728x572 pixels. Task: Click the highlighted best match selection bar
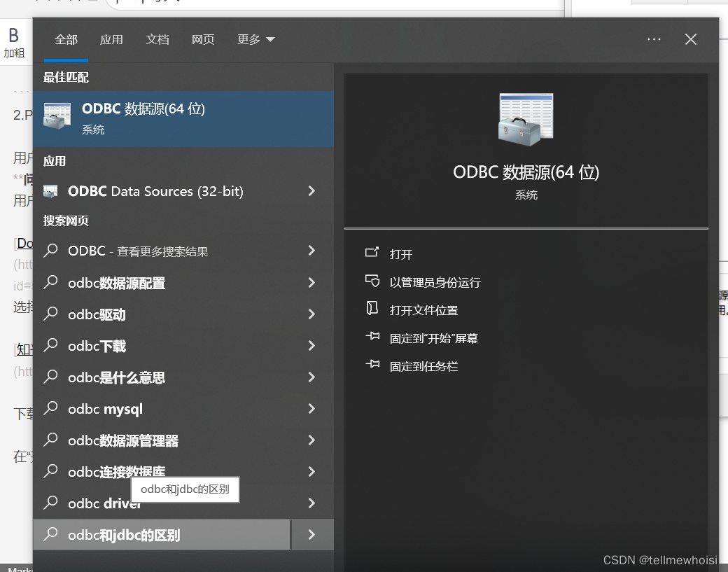(183, 118)
